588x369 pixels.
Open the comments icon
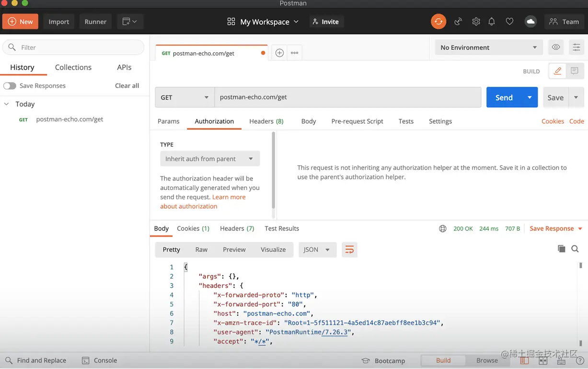[x=575, y=71]
